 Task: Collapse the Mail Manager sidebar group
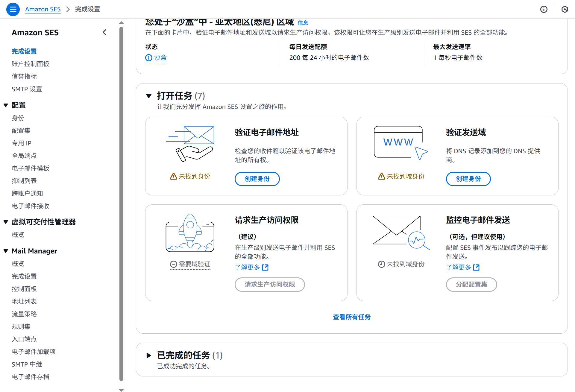6,251
